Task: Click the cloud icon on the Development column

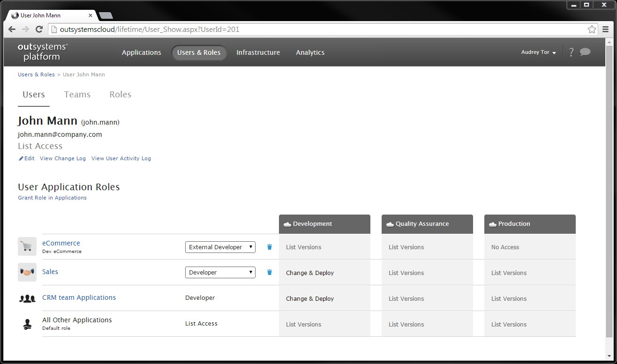Action: [288, 224]
